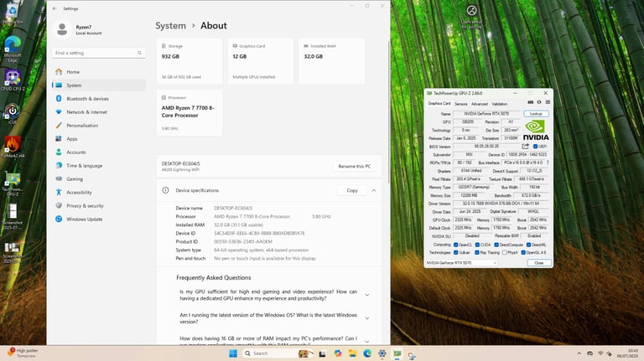Switch to Sensors tab in GPU-Z

[x=461, y=104]
